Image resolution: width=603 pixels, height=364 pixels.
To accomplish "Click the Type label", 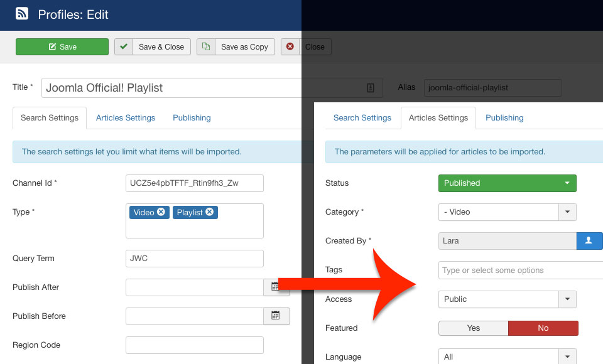I will click(x=23, y=212).
